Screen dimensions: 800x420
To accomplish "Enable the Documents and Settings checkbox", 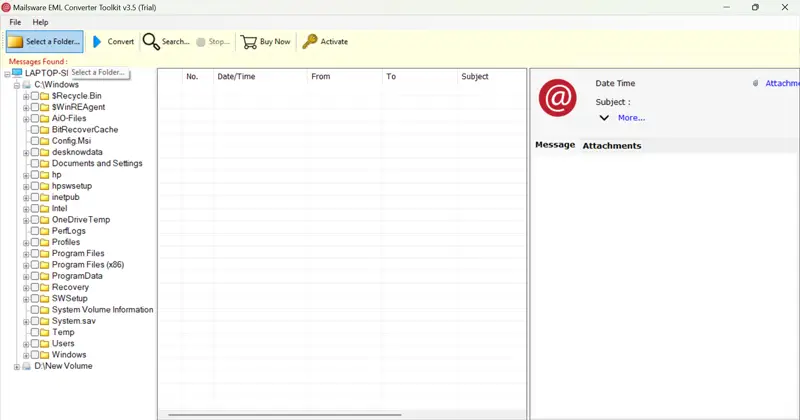I will tap(35, 163).
